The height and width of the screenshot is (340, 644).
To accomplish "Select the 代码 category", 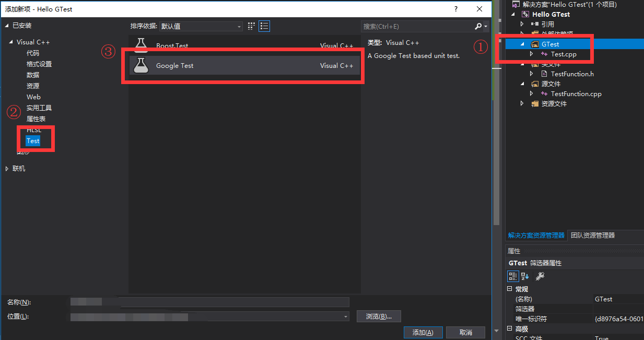I will coord(33,53).
